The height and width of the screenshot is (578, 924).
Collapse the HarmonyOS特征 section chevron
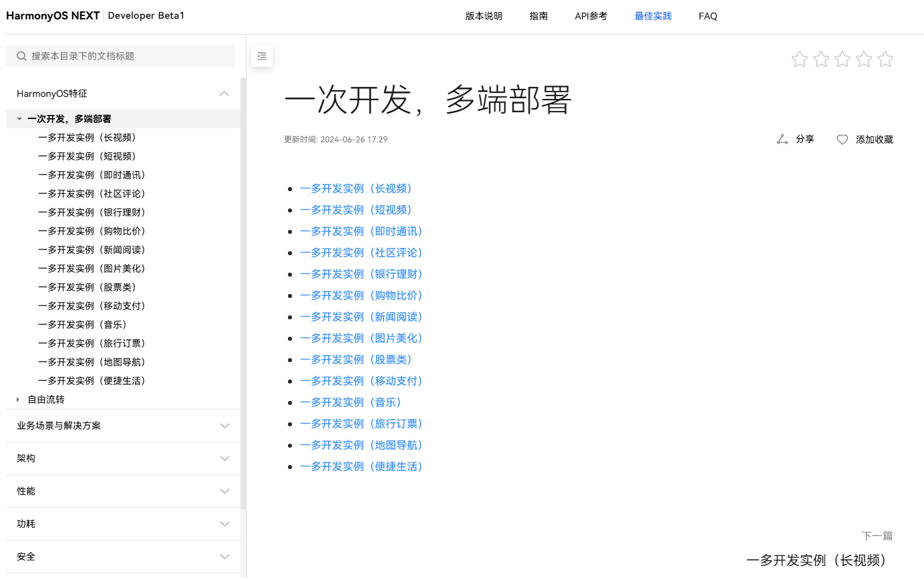[224, 94]
